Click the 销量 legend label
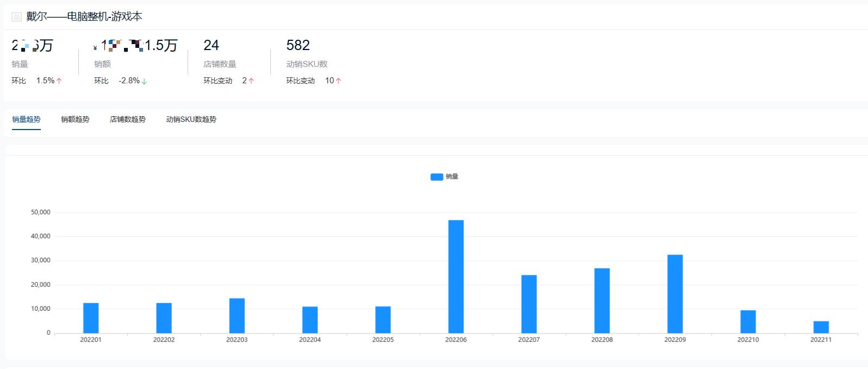Screen dimensions: 868x369 (452, 177)
